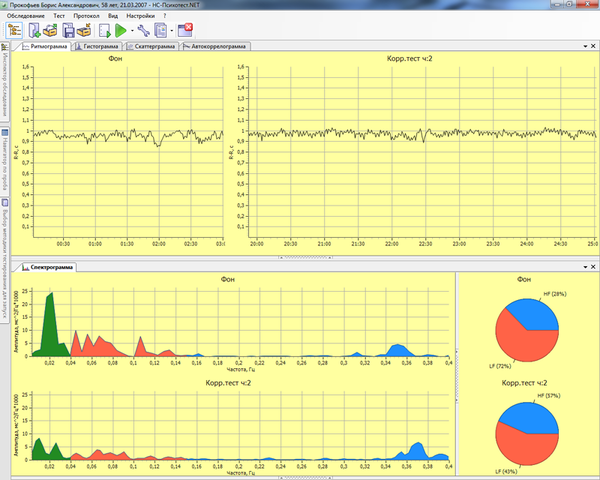Image resolution: width=600 pixels, height=480 pixels.
Task: Open the Протокол menu
Action: (x=86, y=16)
